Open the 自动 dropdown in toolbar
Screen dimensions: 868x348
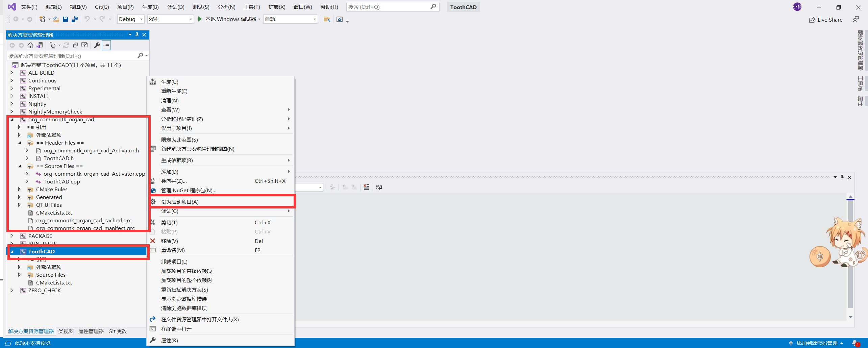pyautogui.click(x=291, y=19)
